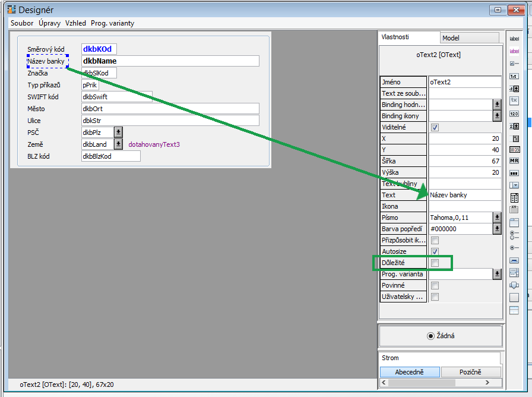The width and height of the screenshot is (532, 397).
Task: Select the 10:25 time field component
Action: click(x=514, y=149)
